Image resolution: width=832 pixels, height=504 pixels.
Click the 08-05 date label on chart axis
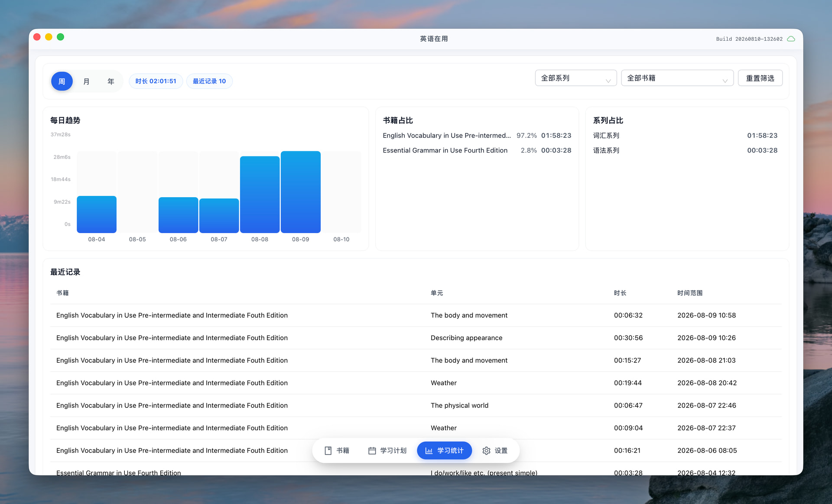coord(137,239)
